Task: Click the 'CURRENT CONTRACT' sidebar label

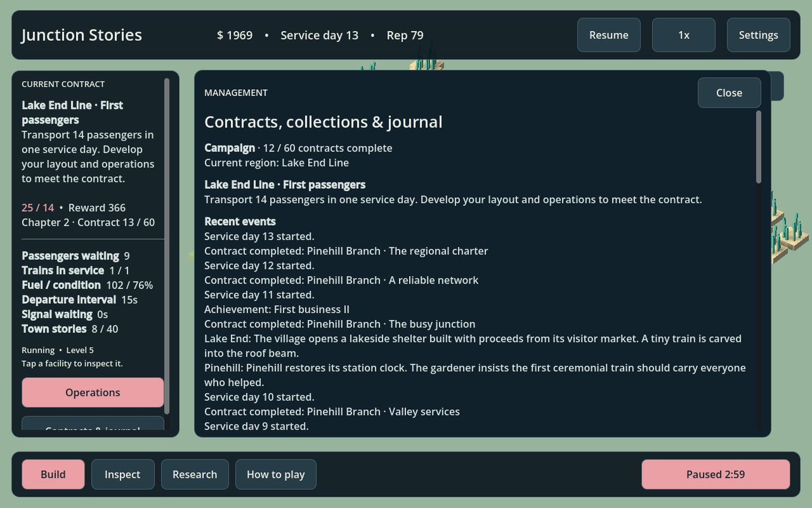Action: (x=63, y=84)
